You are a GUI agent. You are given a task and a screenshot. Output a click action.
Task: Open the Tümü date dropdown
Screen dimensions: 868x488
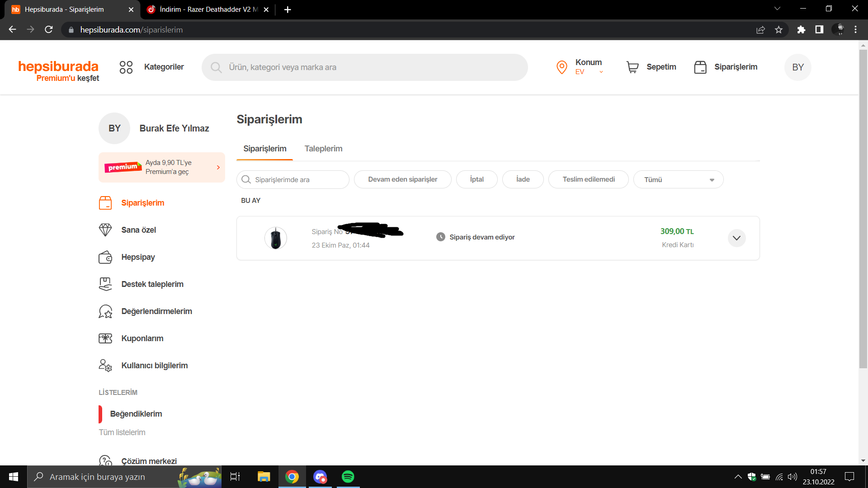click(678, 179)
